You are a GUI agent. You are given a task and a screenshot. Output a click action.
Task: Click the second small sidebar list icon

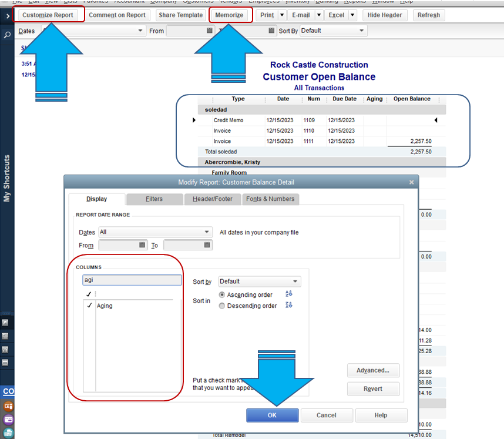point(5,336)
